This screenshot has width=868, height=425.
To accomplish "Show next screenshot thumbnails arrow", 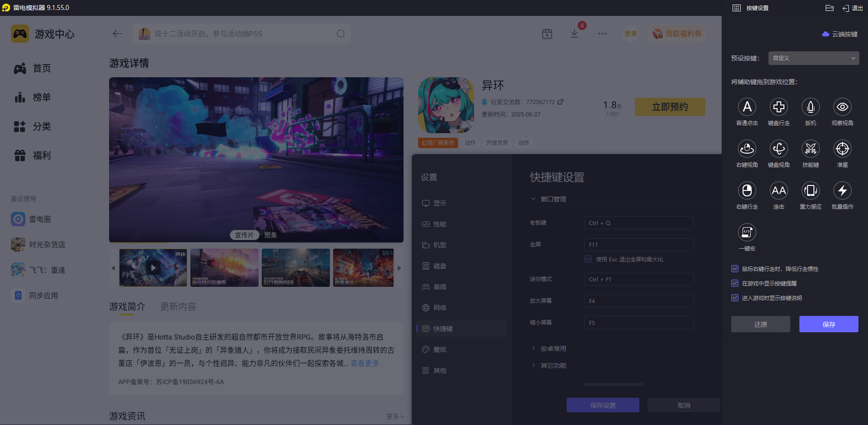I will click(399, 268).
